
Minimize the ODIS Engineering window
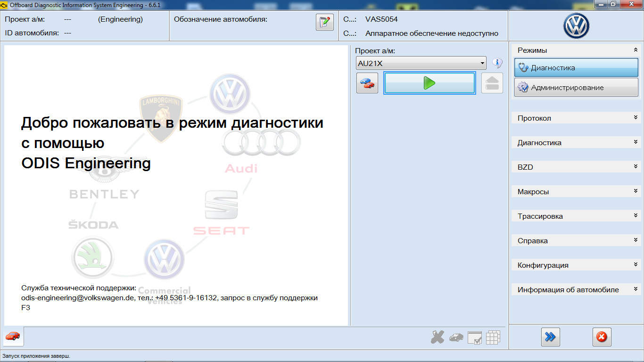pyautogui.click(x=601, y=4)
